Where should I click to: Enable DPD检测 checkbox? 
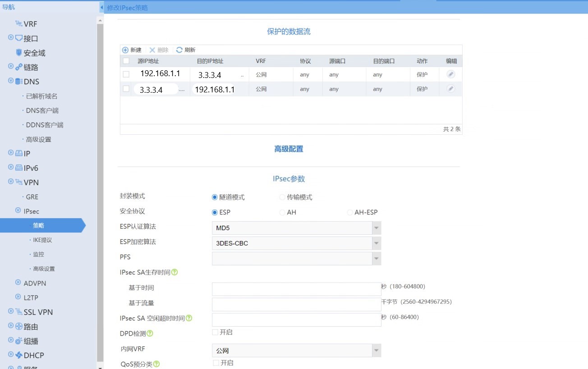tap(215, 332)
